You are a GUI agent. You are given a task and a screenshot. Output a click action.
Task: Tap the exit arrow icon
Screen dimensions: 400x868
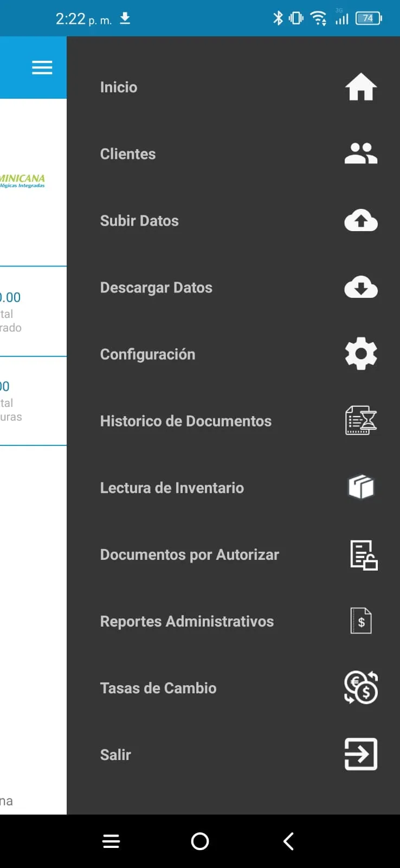361,754
